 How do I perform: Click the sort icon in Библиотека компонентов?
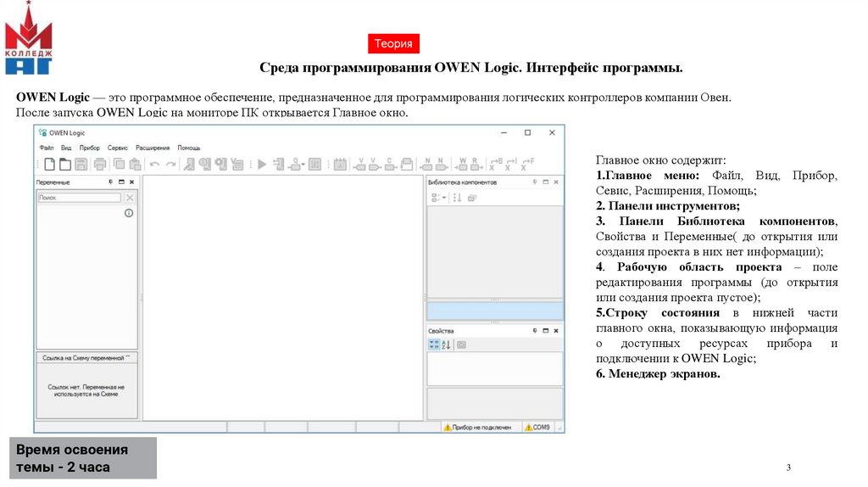457,198
